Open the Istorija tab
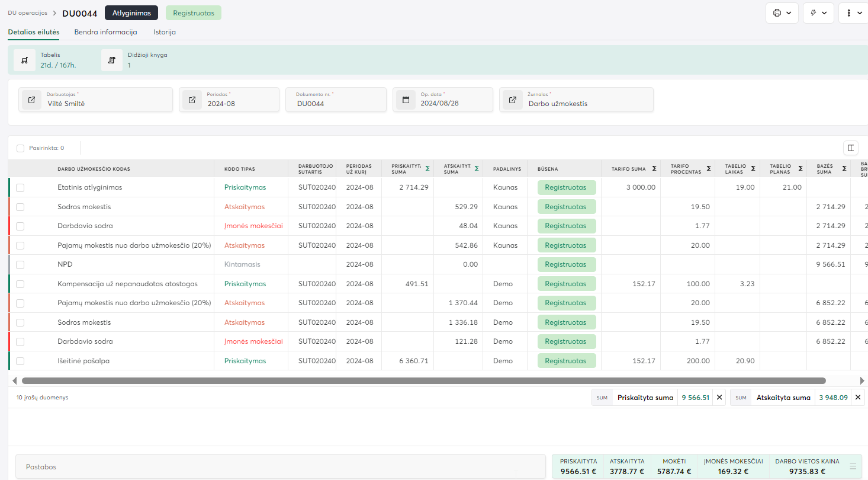Viewport: 868px width, 480px height. pos(165,32)
